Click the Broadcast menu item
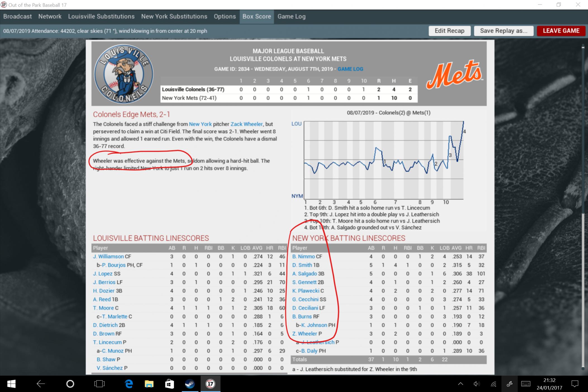588x392 pixels. click(x=18, y=16)
